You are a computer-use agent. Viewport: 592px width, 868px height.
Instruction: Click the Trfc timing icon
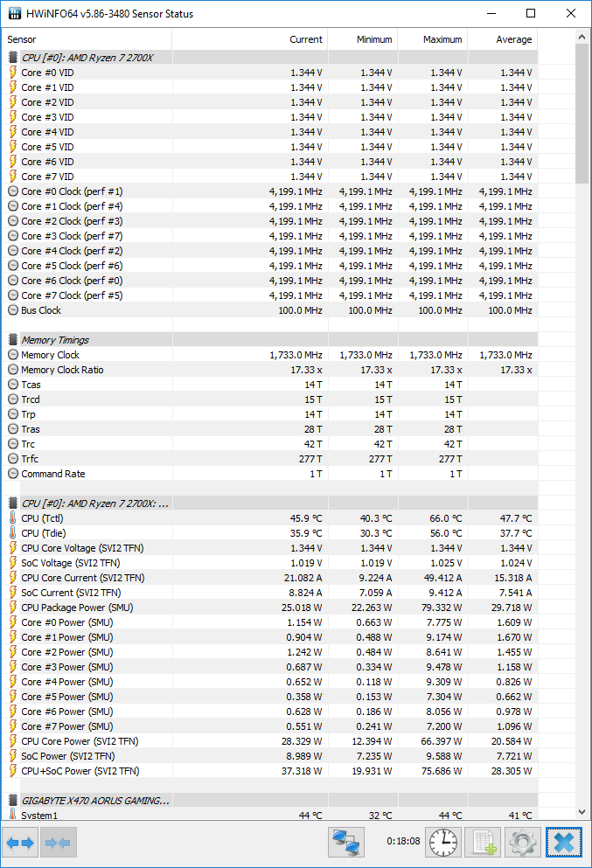pyautogui.click(x=13, y=458)
